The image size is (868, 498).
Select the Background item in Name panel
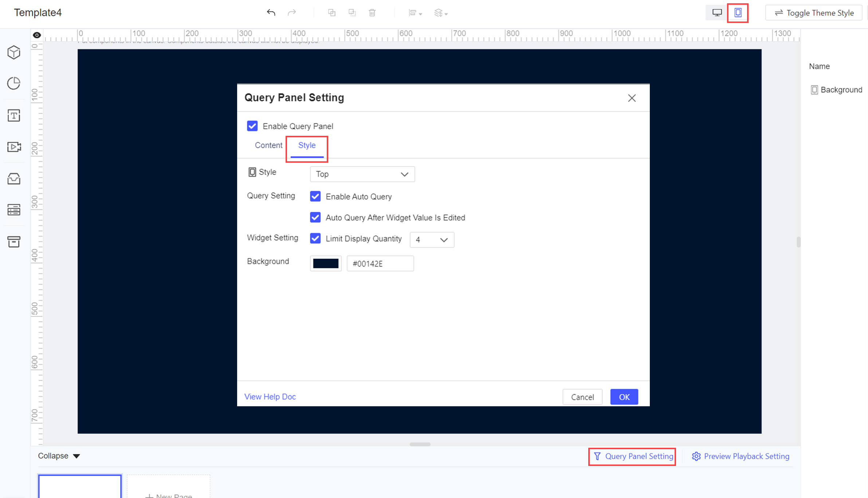click(x=836, y=90)
